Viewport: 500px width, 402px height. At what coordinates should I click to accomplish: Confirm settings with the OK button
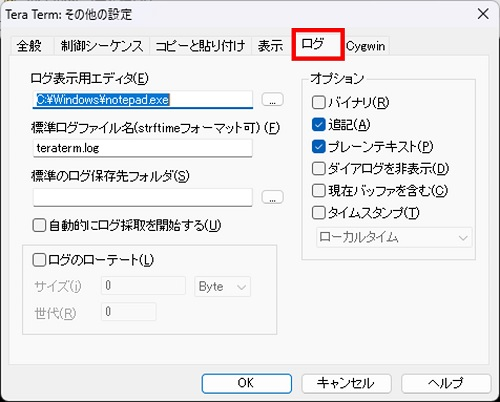[247, 383]
